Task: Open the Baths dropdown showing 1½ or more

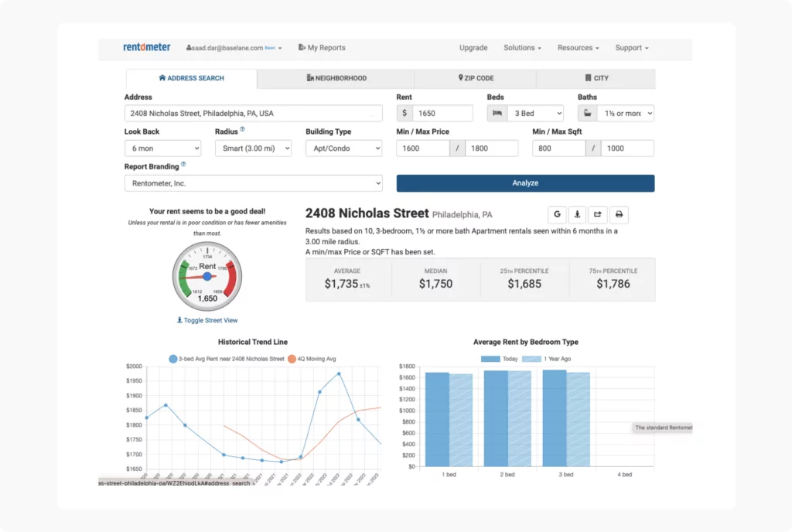Action: click(626, 113)
